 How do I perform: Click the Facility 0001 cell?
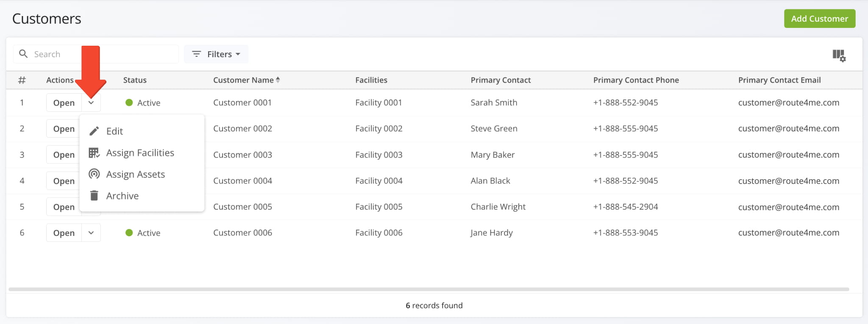(378, 102)
